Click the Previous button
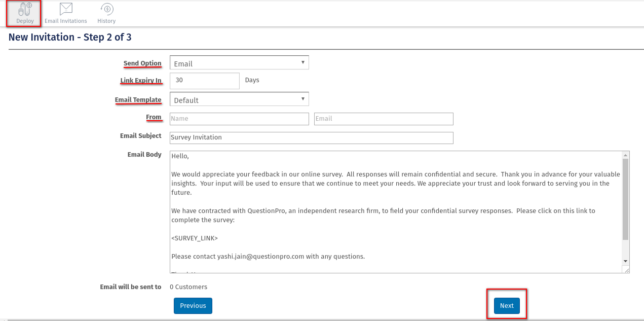This screenshot has width=644, height=321. 193,305
